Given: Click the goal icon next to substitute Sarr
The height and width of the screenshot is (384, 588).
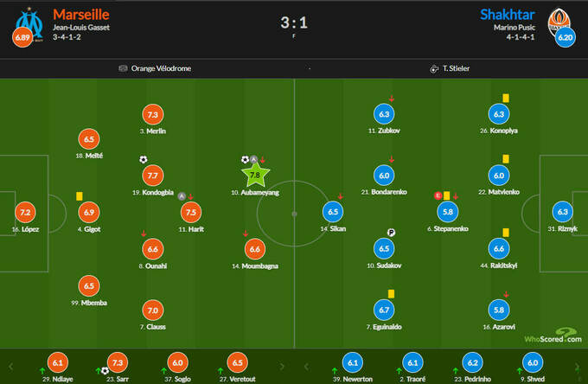Looking at the screenshot, I should tap(105, 371).
